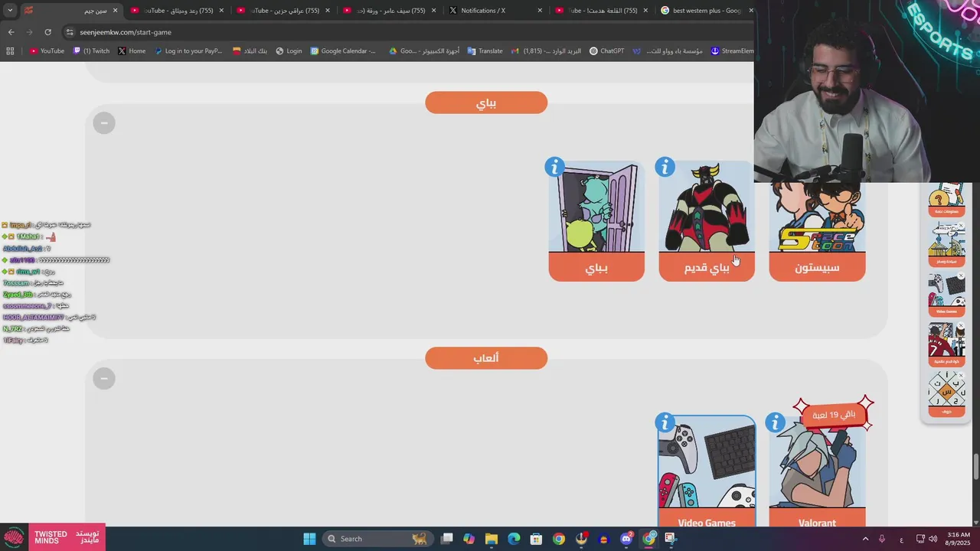Open the Gmail البريد الوارد bookmark
This screenshot has height=551, width=980.
tap(547, 51)
